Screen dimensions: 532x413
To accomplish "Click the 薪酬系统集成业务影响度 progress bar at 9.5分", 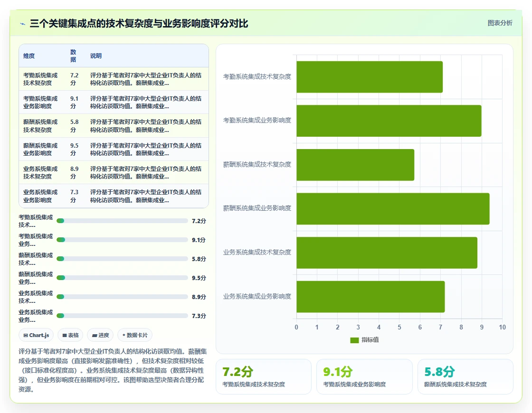I will 122,278.
